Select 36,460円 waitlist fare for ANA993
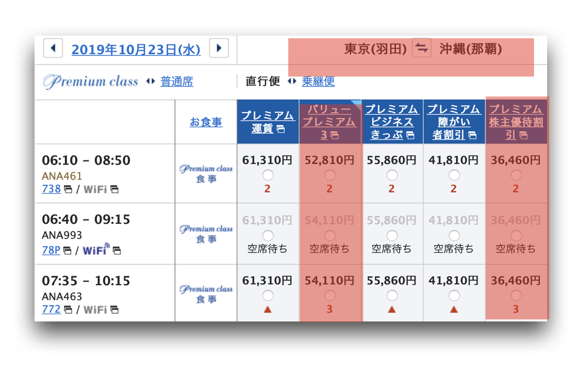588x365 pixels. pyautogui.click(x=516, y=235)
